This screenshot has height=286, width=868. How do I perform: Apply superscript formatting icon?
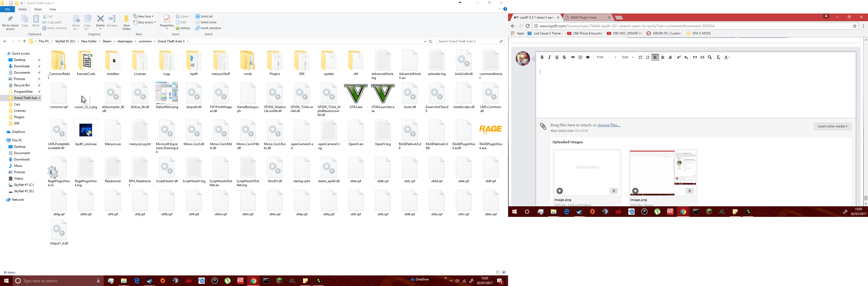coord(679,57)
